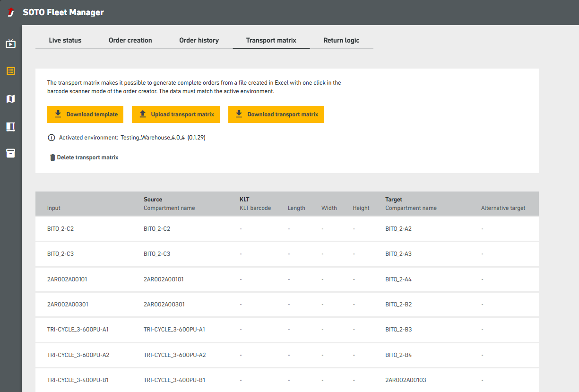579x392 pixels.
Task: Click the SOTO Fleet Manager title
Action: click(x=63, y=12)
